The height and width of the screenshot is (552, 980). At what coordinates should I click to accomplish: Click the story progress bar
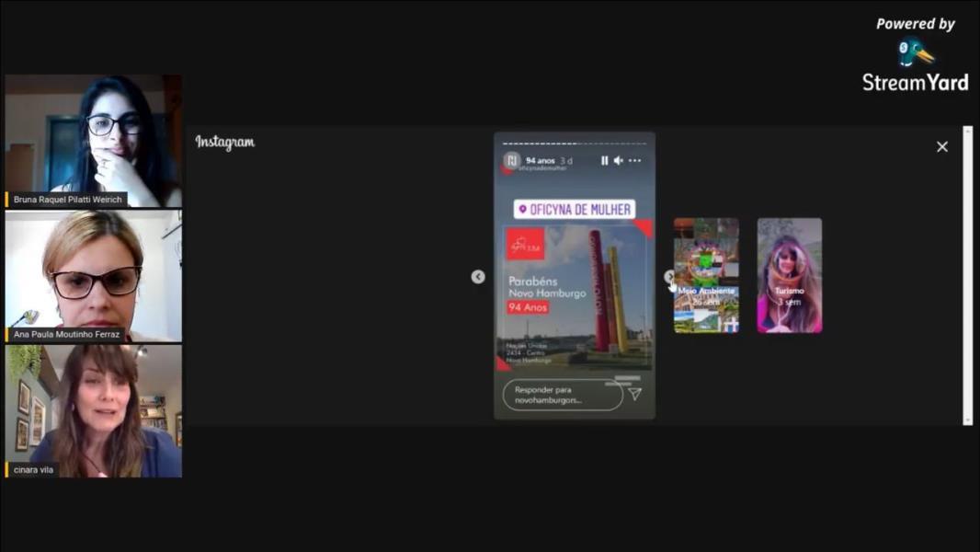(575, 144)
